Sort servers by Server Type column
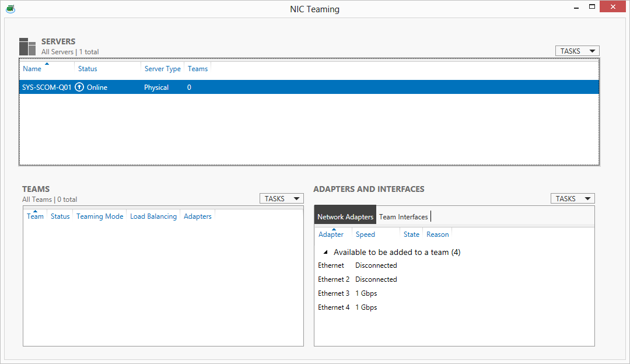 (x=162, y=69)
